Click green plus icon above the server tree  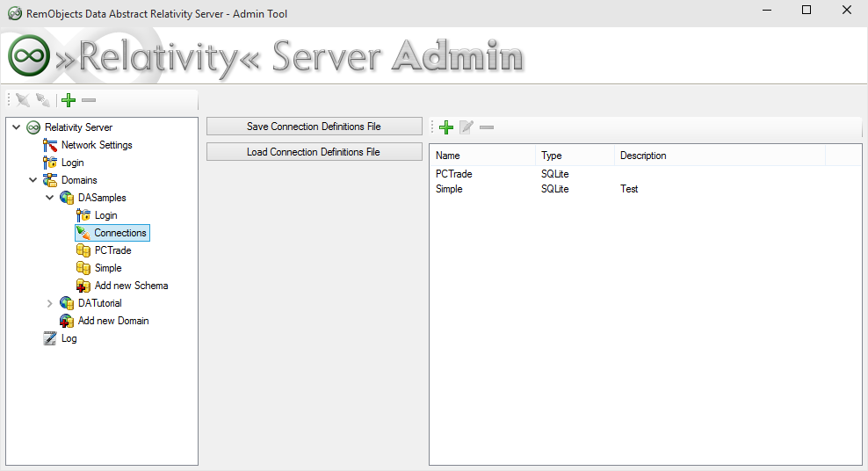pyautogui.click(x=69, y=100)
